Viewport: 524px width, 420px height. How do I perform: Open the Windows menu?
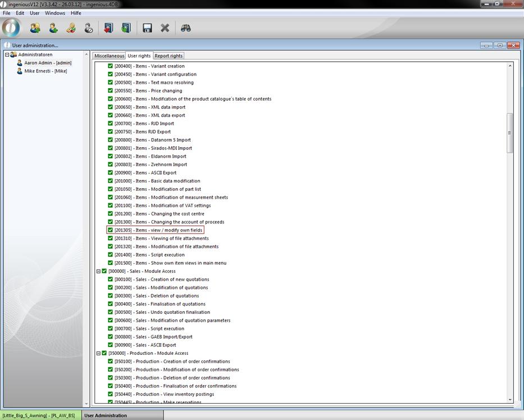(x=55, y=13)
